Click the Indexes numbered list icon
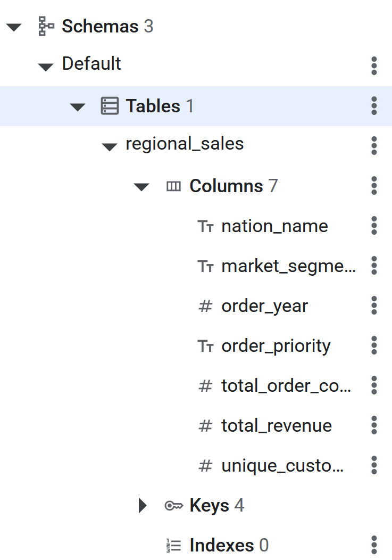This screenshot has height=560, width=392. (173, 546)
